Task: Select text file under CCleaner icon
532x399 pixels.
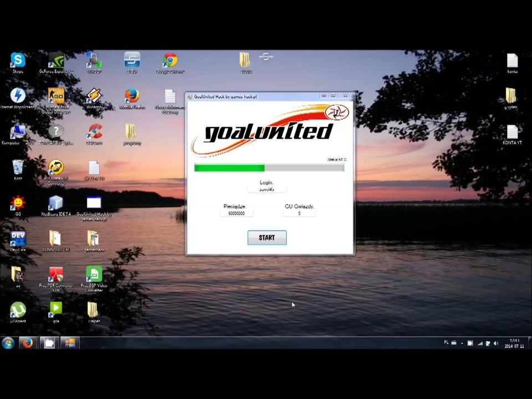Action: pos(94,170)
